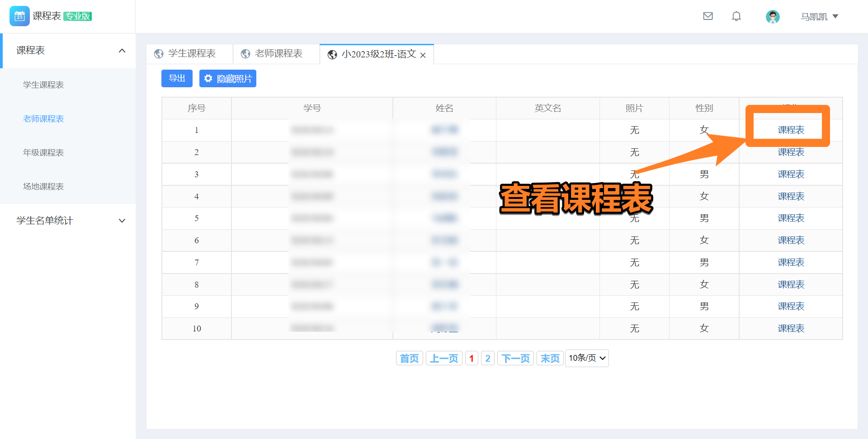Open 课程表 link for row 4
Screen dimensions: 868x439
[x=791, y=197]
